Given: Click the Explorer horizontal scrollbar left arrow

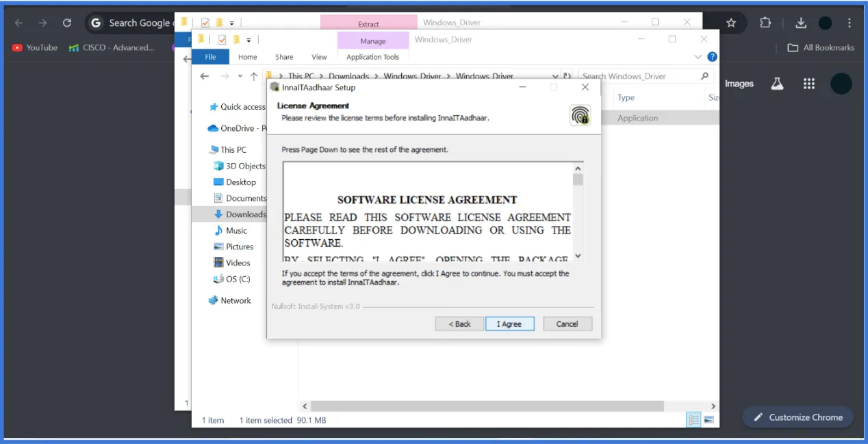Looking at the screenshot, I should pyautogui.click(x=305, y=406).
